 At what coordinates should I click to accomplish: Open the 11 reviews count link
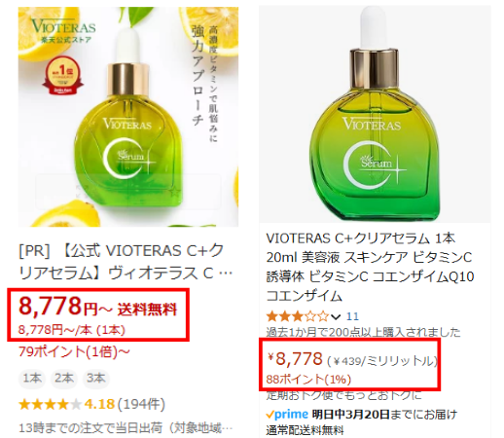tap(352, 316)
